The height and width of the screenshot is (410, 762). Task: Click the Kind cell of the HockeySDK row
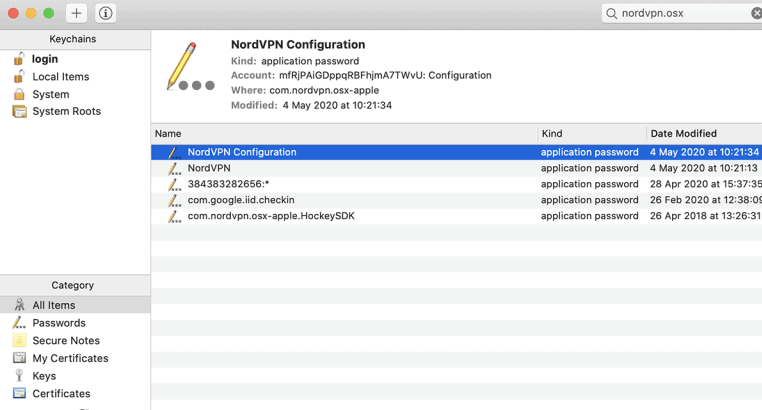(x=589, y=216)
